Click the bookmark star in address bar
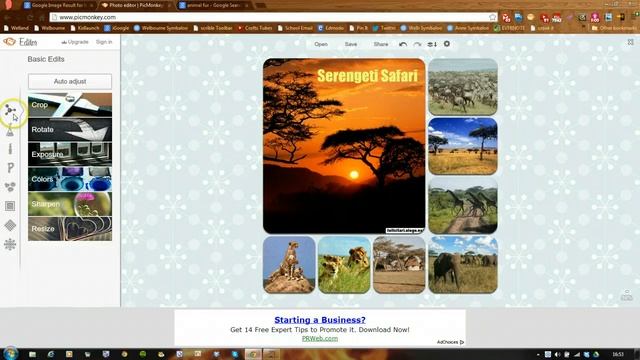The image size is (640, 360). 493,17
